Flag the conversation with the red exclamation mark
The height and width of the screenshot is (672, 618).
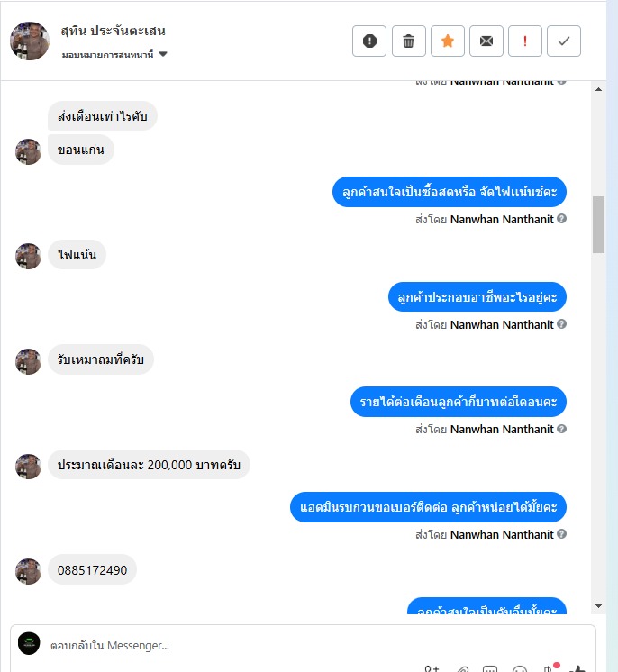click(525, 41)
